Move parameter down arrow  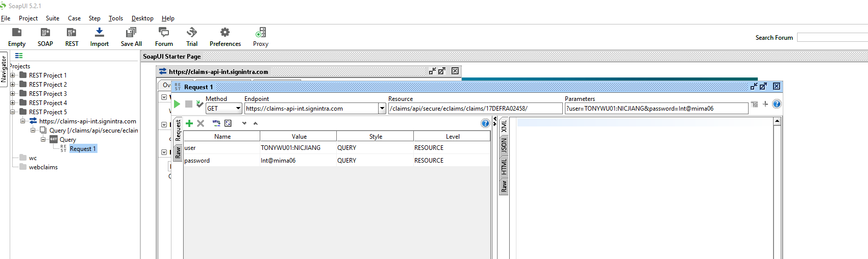pos(244,123)
